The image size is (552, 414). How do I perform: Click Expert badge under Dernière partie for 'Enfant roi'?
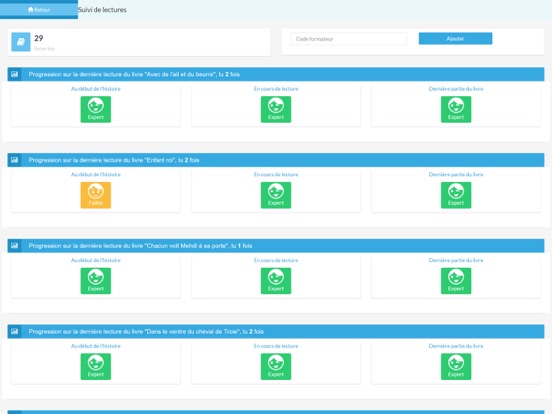point(456,195)
